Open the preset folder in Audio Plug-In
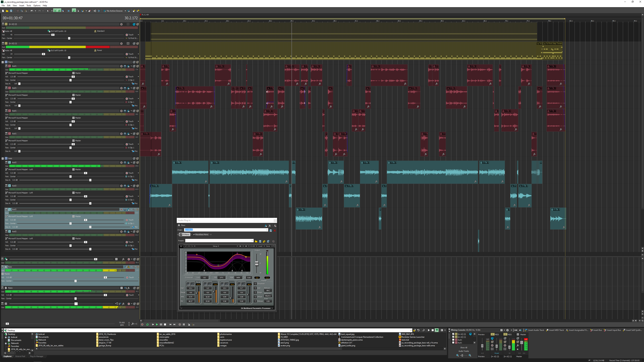Image resolution: width=644 pixels, height=362 pixels. pyautogui.click(x=256, y=241)
